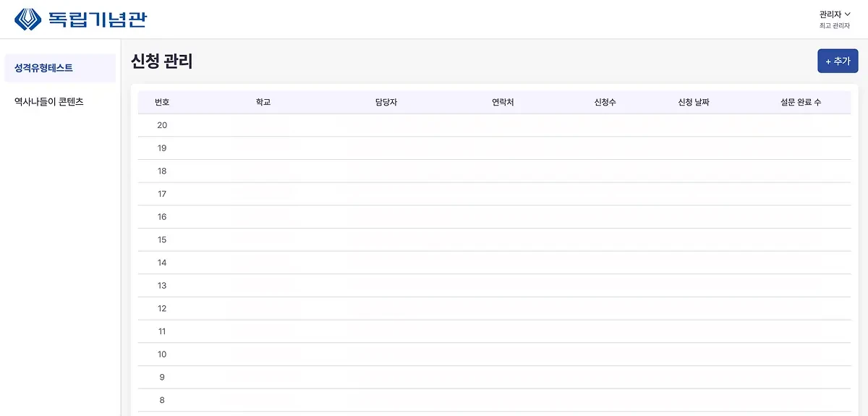Click the 학교 column header
Viewport: 868px width, 416px height.
263,103
